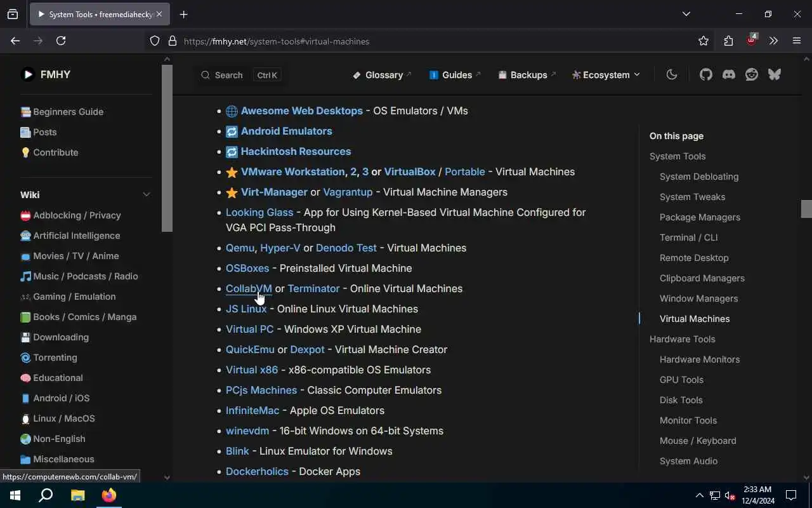Open the GitHub icon in header
Viewport: 812px width, 508px height.
pyautogui.click(x=706, y=74)
